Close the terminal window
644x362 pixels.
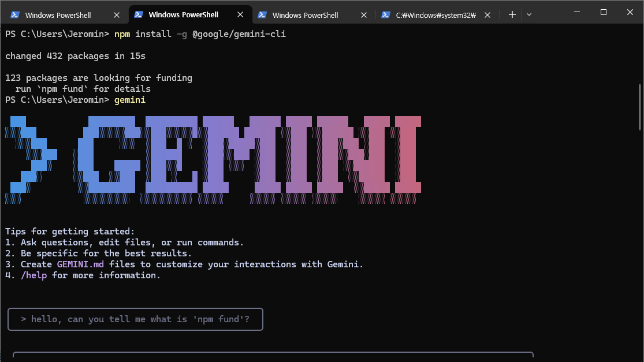pos(630,12)
